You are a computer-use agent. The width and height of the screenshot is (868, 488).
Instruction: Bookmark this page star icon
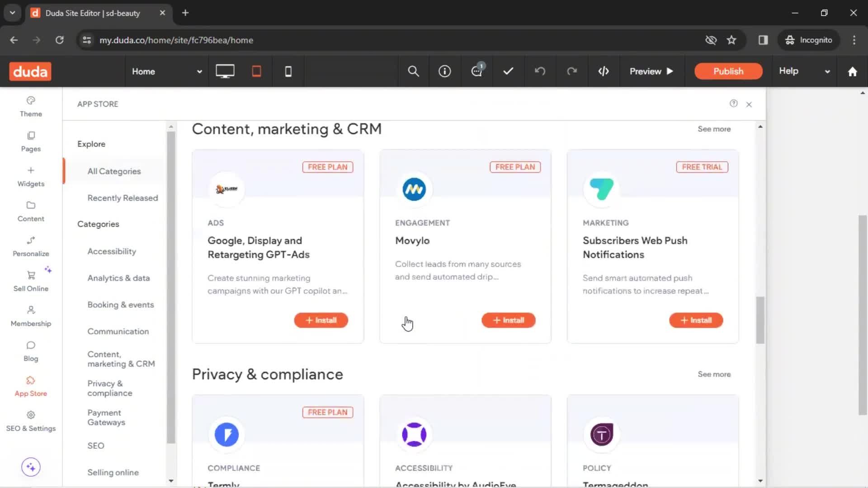pyautogui.click(x=731, y=40)
